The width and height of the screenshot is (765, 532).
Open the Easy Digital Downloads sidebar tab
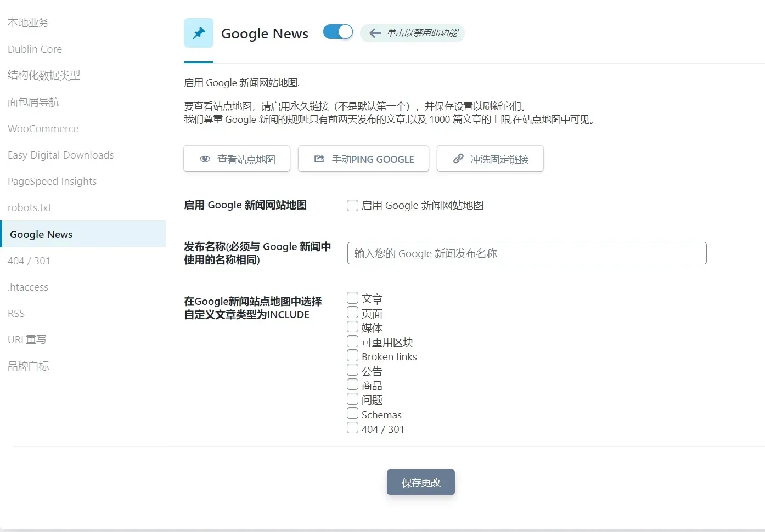pyautogui.click(x=83, y=155)
